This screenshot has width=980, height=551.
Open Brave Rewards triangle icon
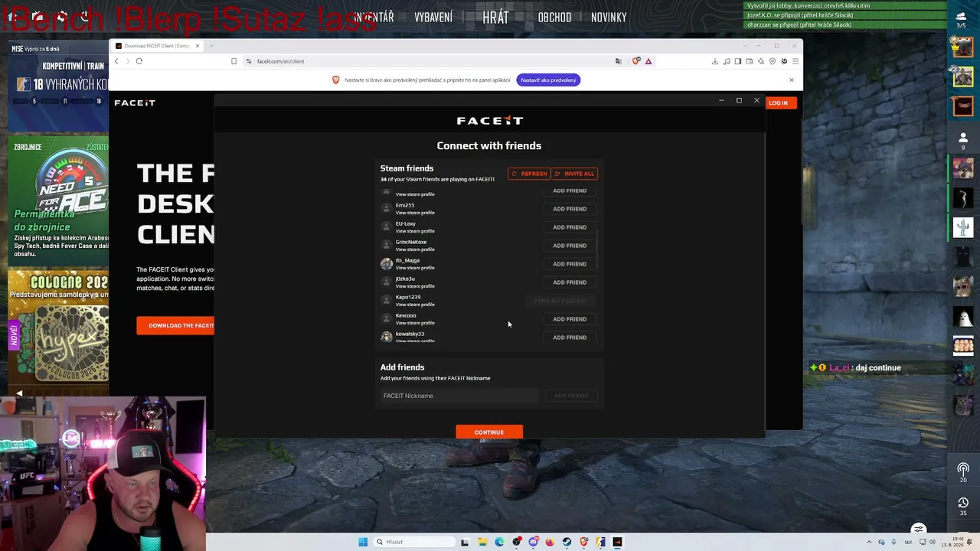tap(648, 61)
